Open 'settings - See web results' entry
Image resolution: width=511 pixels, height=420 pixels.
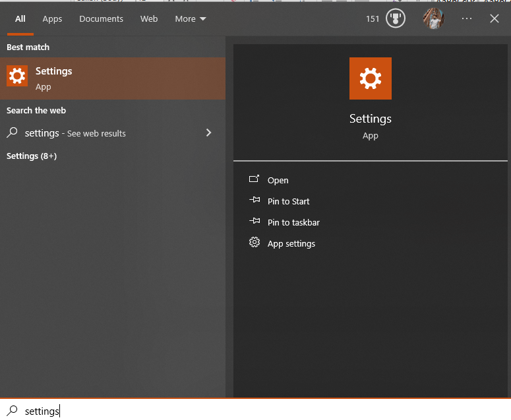(x=113, y=133)
